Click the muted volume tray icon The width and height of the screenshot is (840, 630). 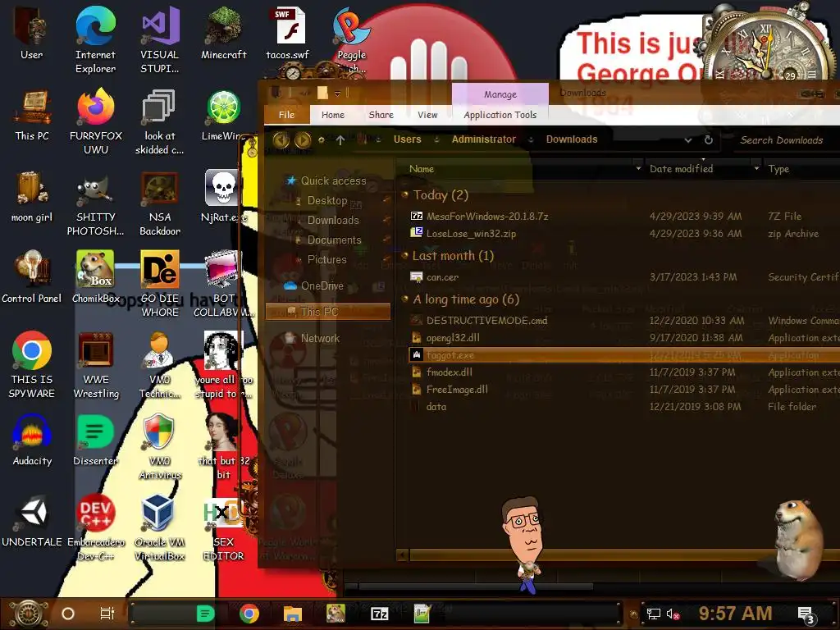673,614
